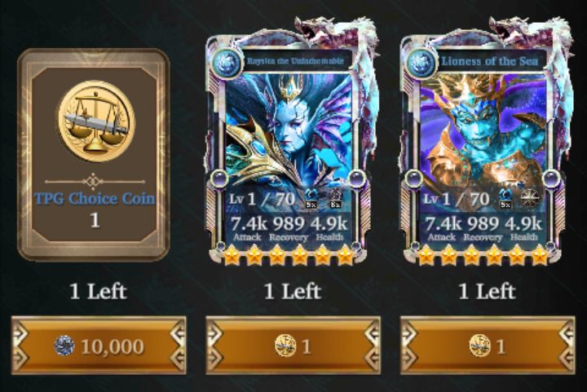587x392 pixels.
Task: Click the gem icon beside 10,000
Action: [x=64, y=346]
